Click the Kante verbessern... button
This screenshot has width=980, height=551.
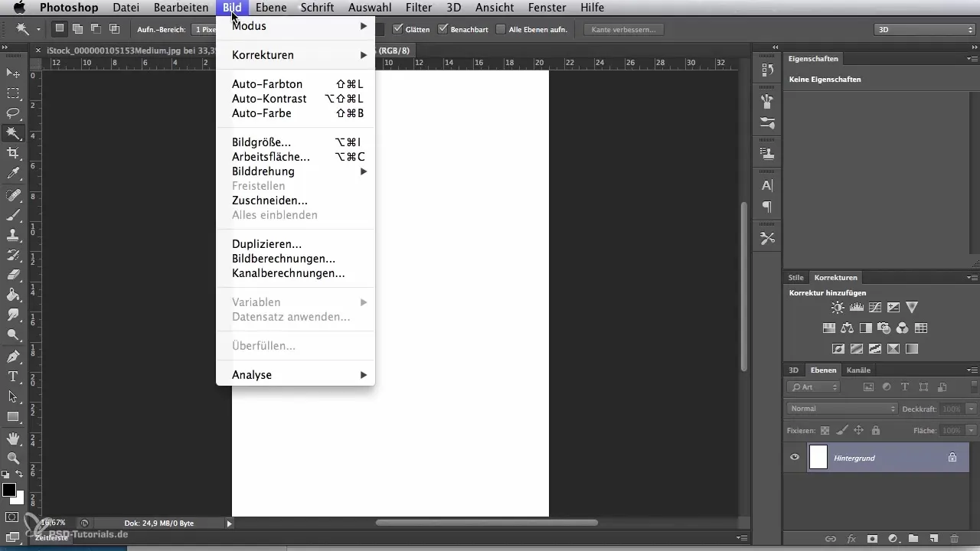623,29
